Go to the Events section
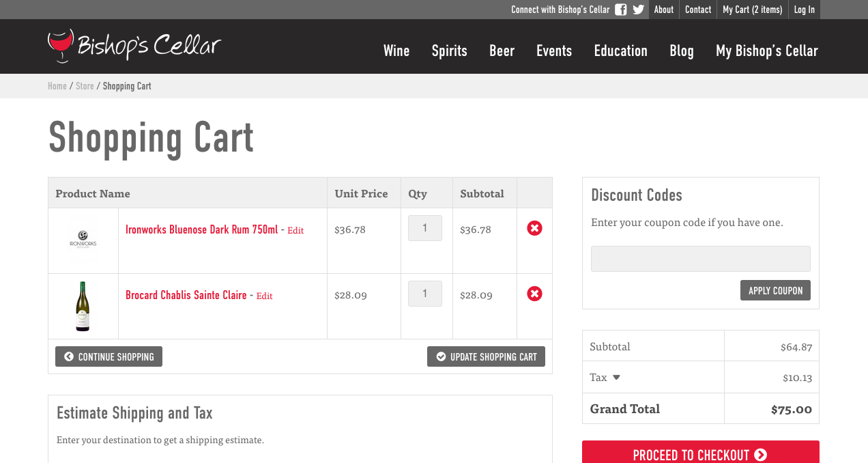 [x=554, y=51]
